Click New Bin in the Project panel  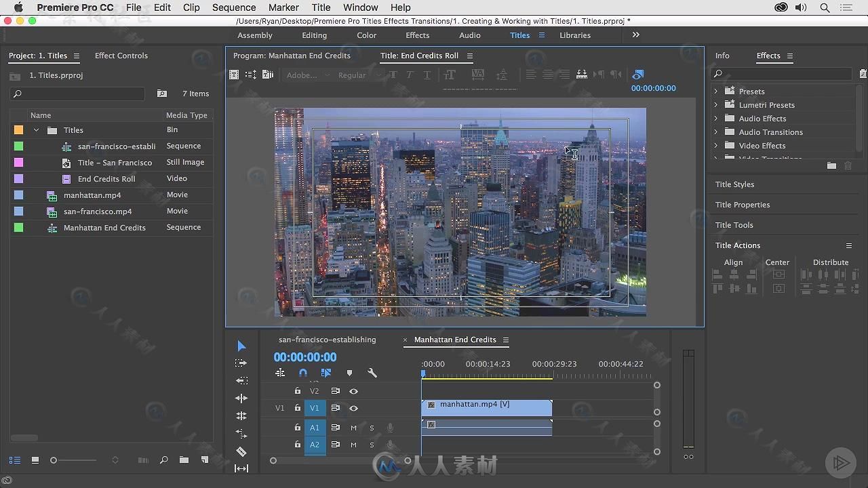(184, 460)
